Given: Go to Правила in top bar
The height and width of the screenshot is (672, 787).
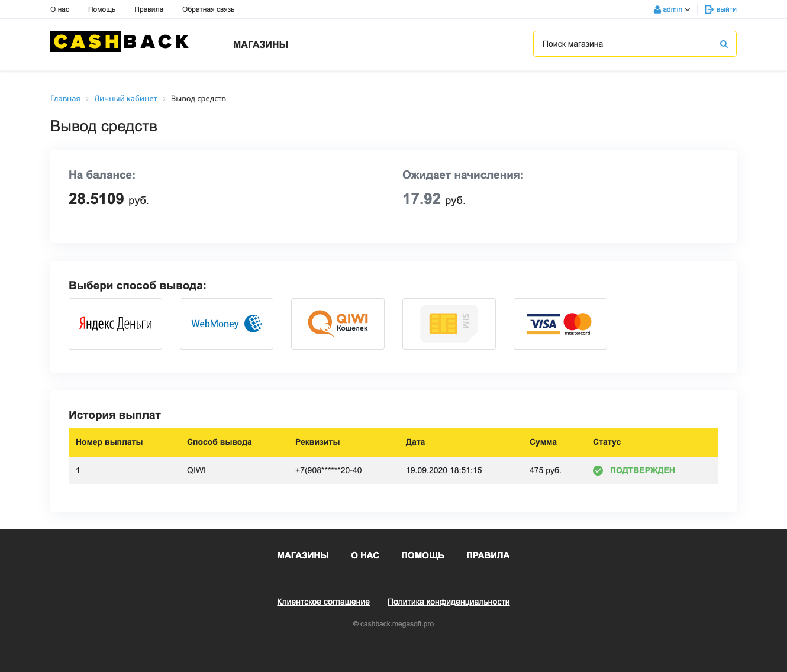Looking at the screenshot, I should (x=149, y=9).
